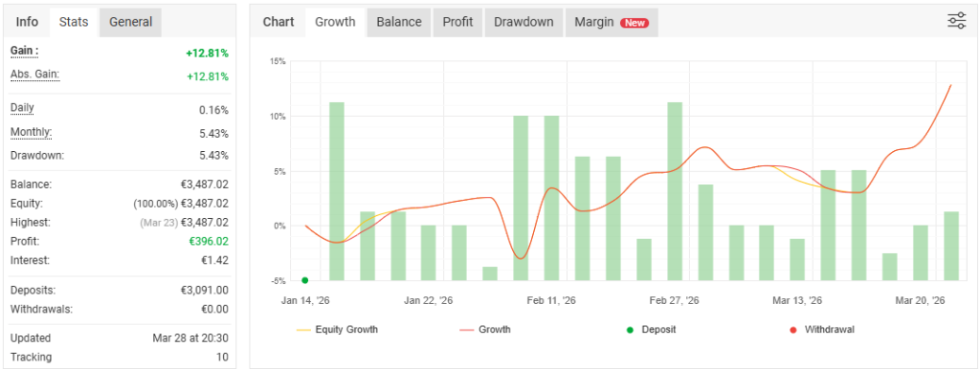Viewport: 980px width, 369px height.
Task: Switch to the Growth tab
Action: (x=335, y=22)
